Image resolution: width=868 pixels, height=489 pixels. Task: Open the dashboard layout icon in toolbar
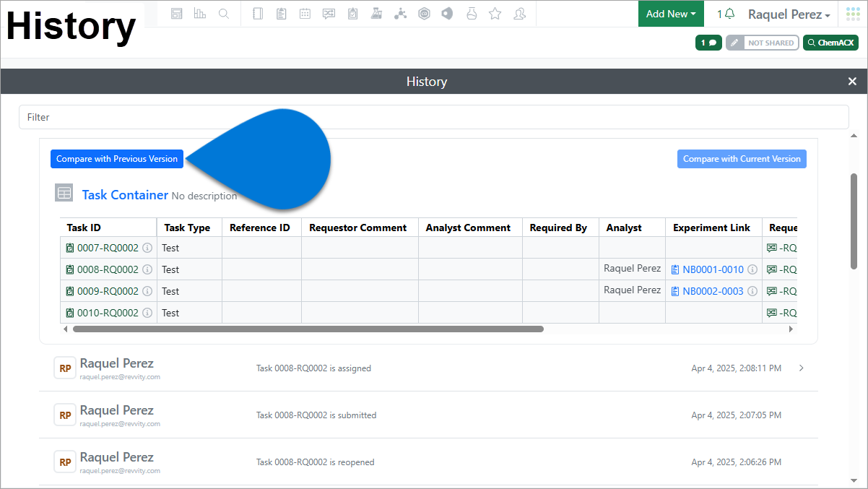[177, 14]
